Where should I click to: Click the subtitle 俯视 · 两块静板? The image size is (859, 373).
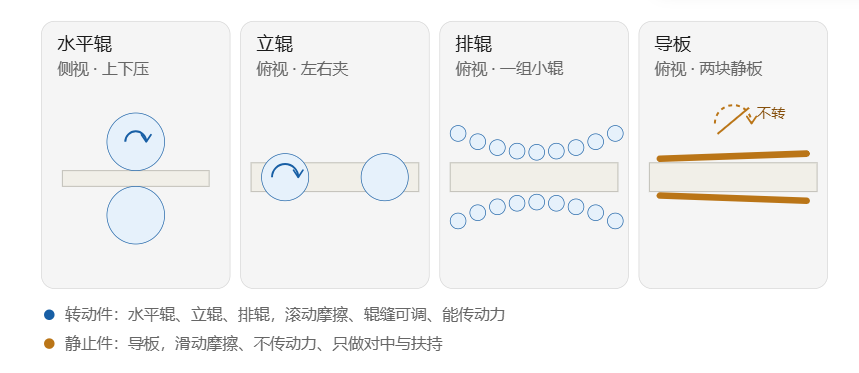(708, 69)
